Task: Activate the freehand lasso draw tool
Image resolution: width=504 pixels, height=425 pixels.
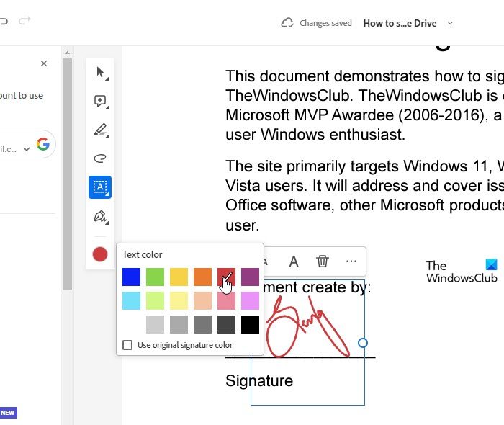Action: coord(100,158)
